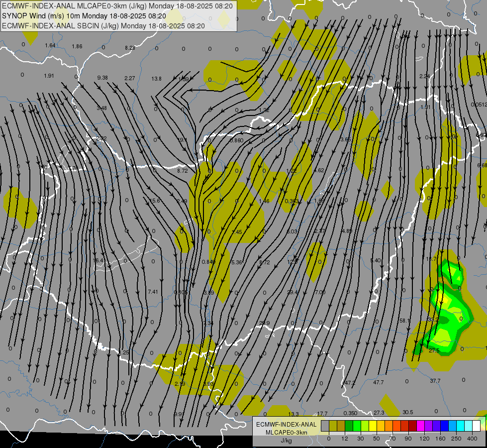Click the map value 58.1
487x448 pixels.
click(x=405, y=321)
